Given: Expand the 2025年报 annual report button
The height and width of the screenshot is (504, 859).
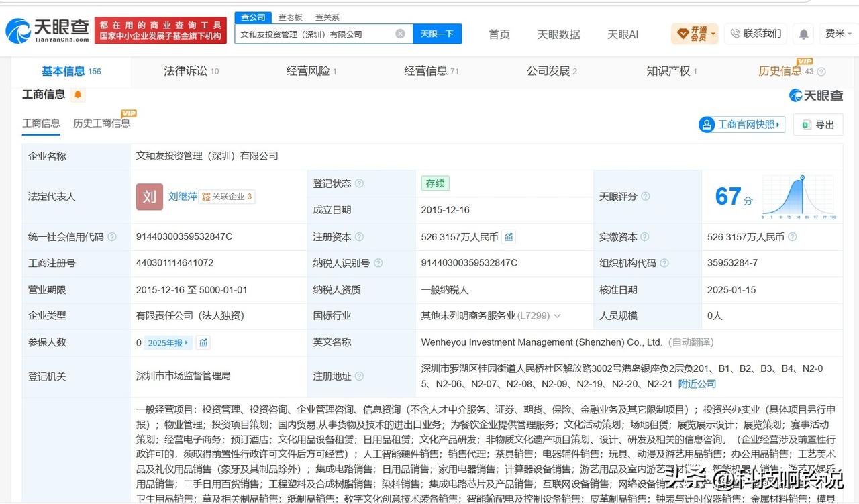Looking at the screenshot, I should [x=168, y=342].
